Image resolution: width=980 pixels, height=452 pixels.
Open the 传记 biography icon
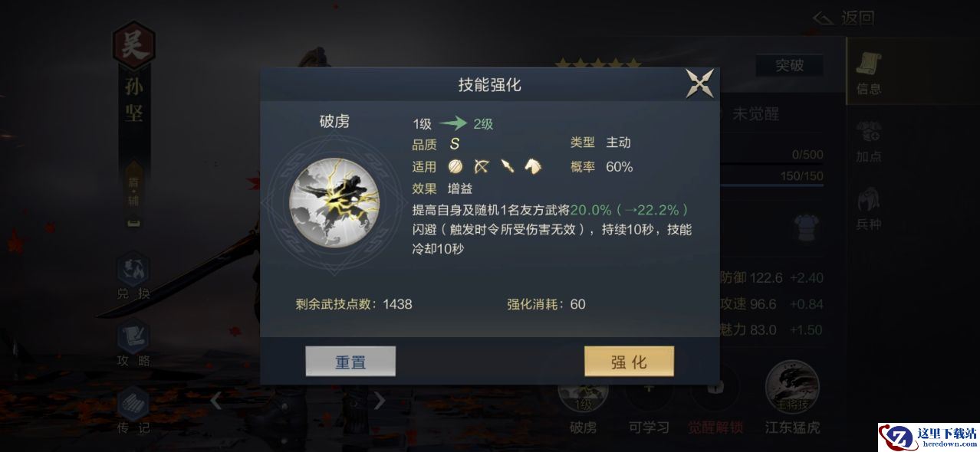tap(133, 410)
